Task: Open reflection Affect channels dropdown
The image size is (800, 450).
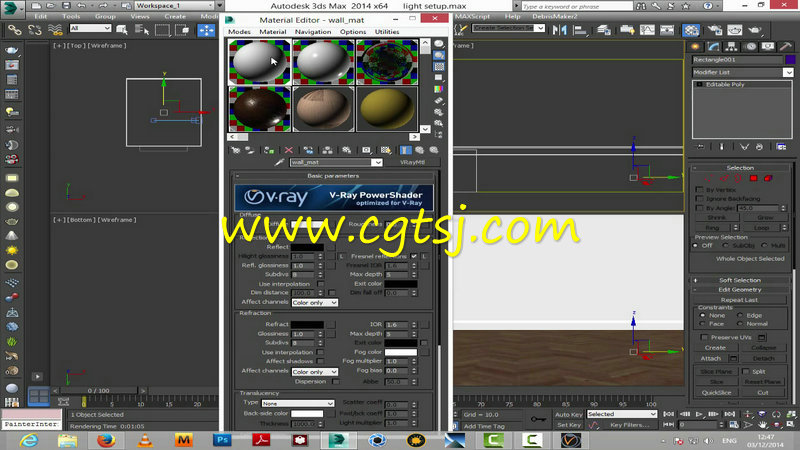Action: click(x=314, y=303)
